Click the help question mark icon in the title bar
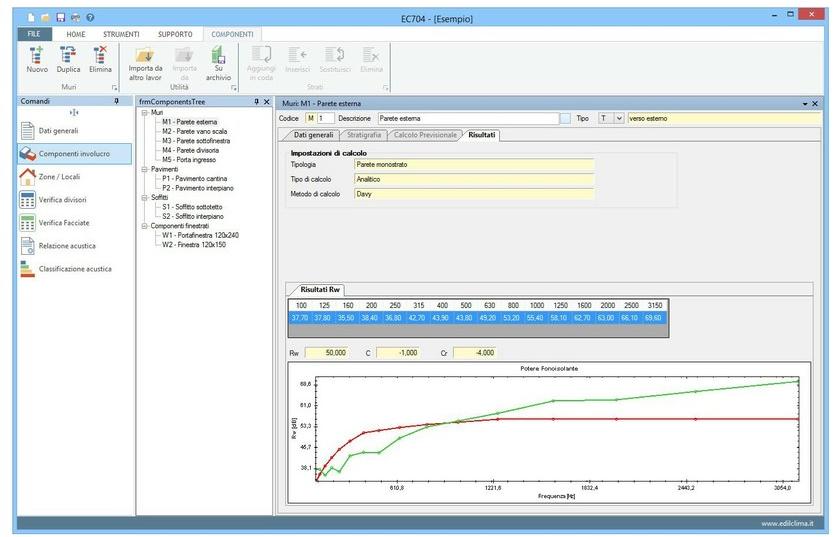The image size is (834, 537). point(91,18)
